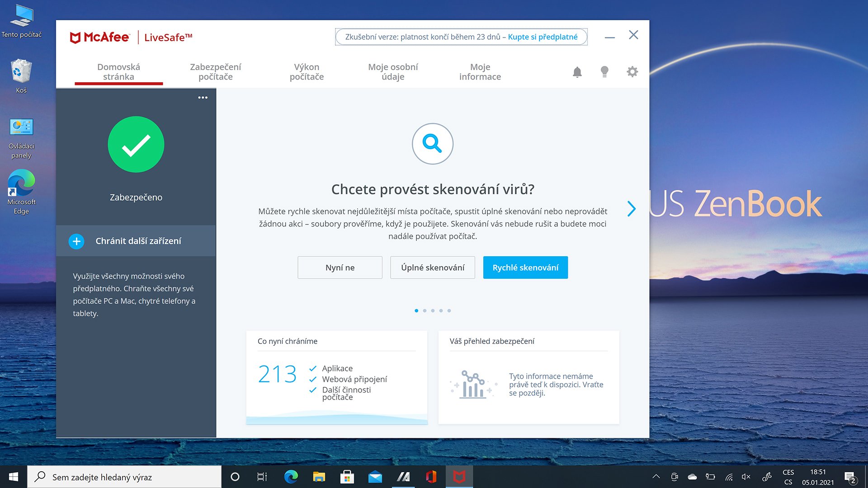Click the 213 protected count

tap(277, 374)
